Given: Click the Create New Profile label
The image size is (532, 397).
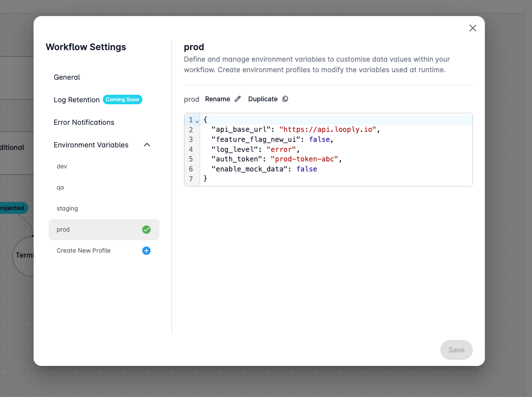Looking at the screenshot, I should [84, 251].
